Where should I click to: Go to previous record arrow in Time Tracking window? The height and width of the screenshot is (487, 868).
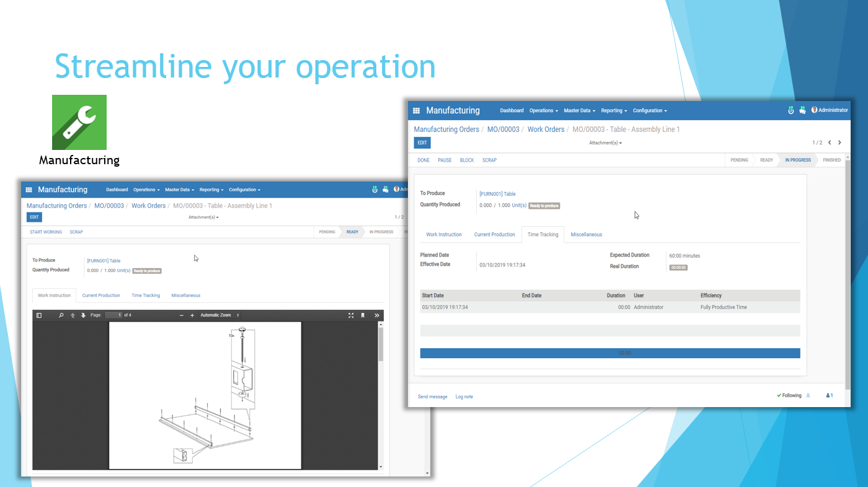point(830,143)
